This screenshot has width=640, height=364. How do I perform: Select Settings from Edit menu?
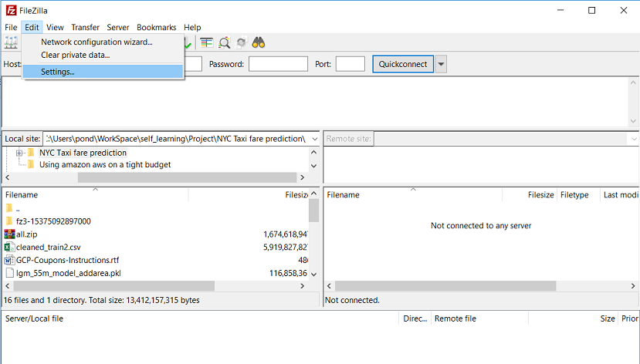[x=103, y=72]
